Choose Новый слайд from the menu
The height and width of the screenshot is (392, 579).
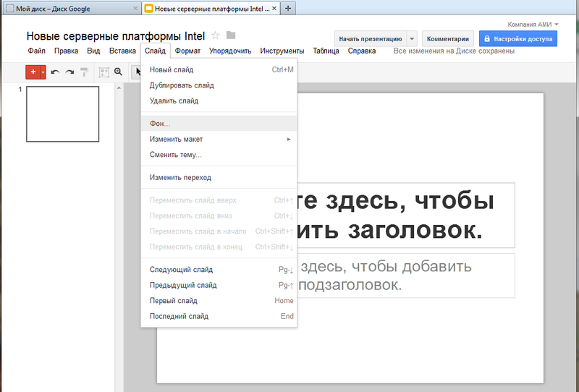219,69
